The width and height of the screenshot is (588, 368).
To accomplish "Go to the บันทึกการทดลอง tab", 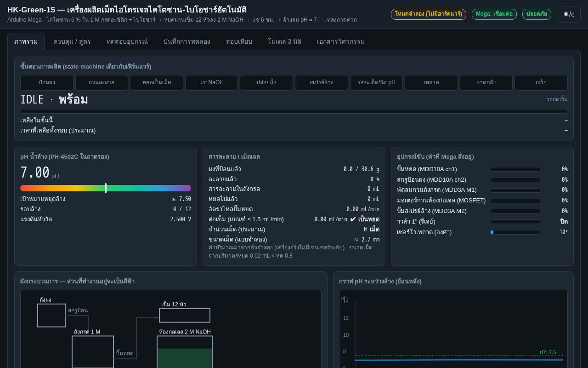I will (187, 41).
